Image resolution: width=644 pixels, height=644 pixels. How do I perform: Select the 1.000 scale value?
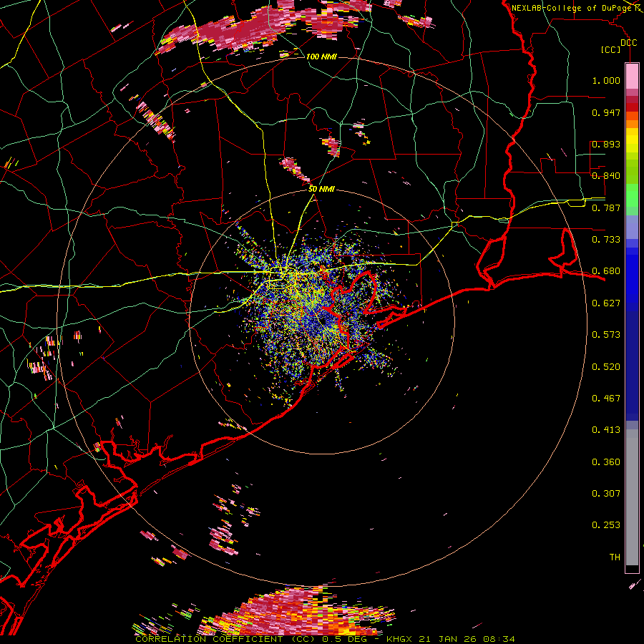pos(606,80)
